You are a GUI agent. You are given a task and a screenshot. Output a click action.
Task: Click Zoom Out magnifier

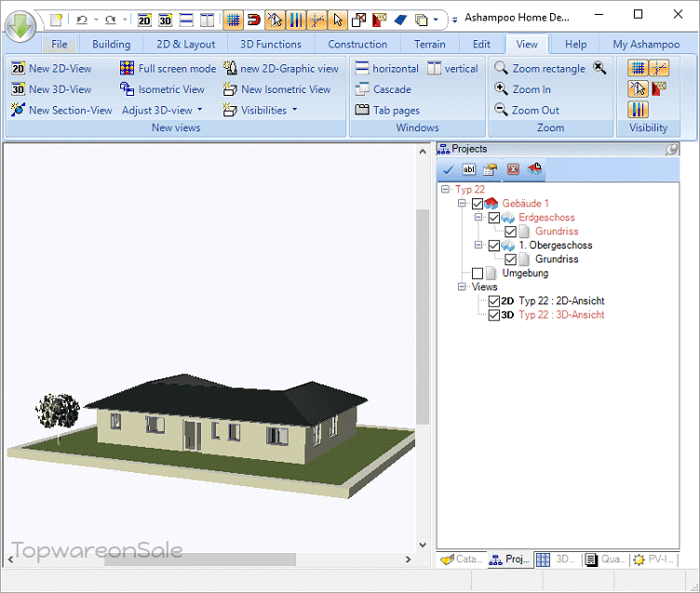pyautogui.click(x=527, y=110)
